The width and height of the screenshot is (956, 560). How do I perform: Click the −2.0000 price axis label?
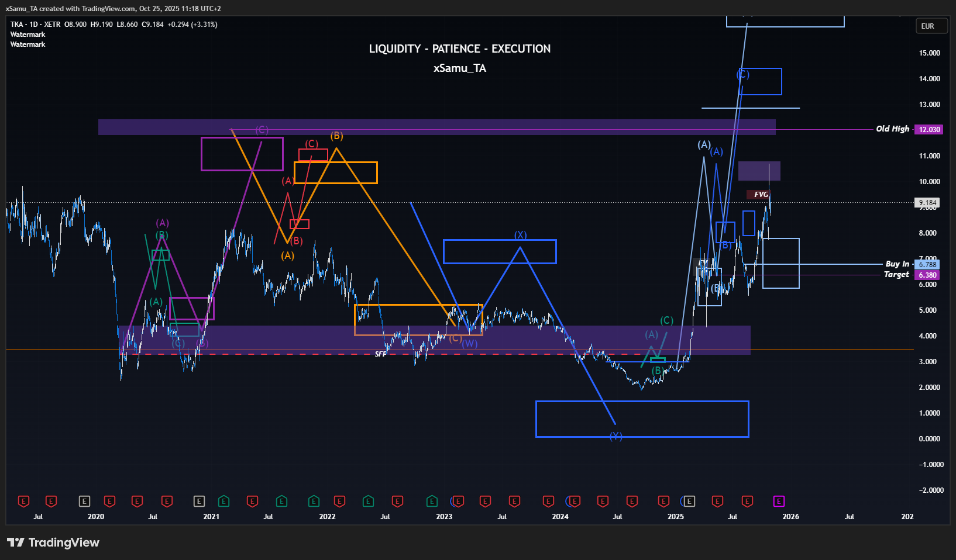tap(931, 490)
